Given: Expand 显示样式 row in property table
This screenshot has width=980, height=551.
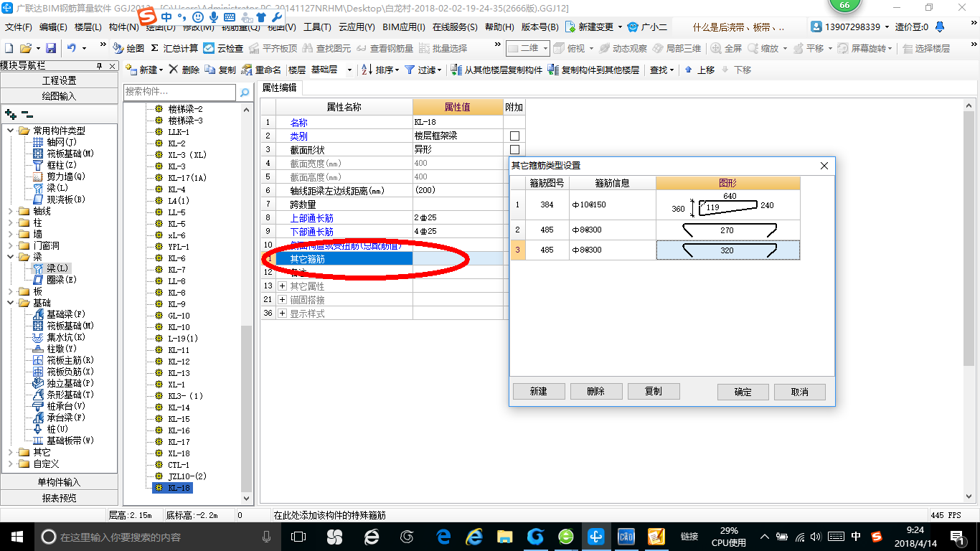Looking at the screenshot, I should tap(283, 314).
